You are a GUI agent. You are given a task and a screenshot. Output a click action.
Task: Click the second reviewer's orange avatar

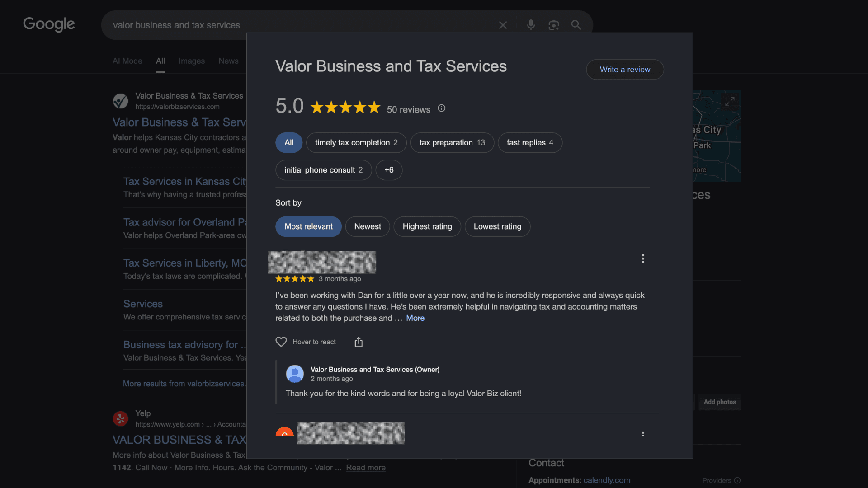pos(284,432)
